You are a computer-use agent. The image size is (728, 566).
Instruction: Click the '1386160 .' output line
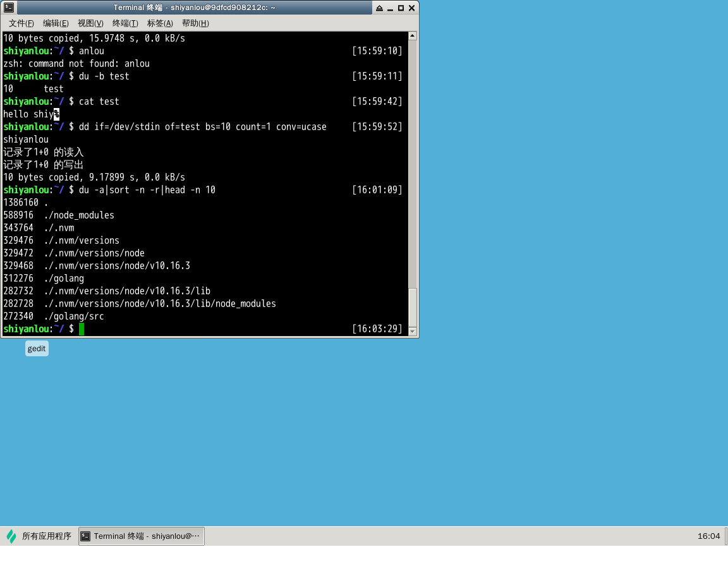(x=25, y=203)
